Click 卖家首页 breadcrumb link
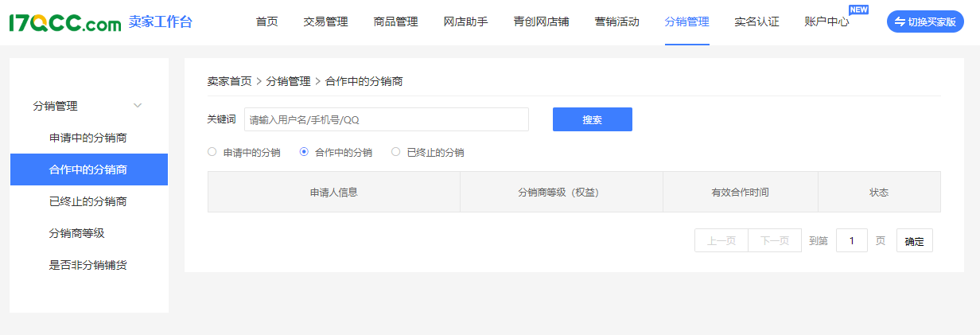Image resolution: width=980 pixels, height=335 pixels. (x=229, y=81)
